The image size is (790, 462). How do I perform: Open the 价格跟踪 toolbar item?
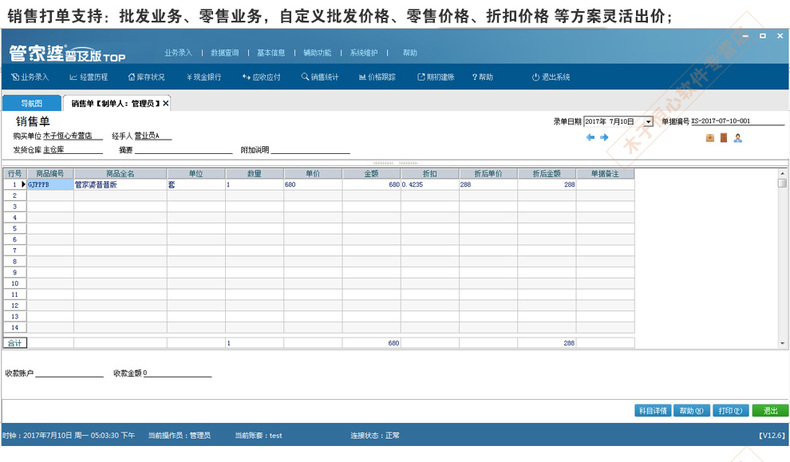(377, 77)
